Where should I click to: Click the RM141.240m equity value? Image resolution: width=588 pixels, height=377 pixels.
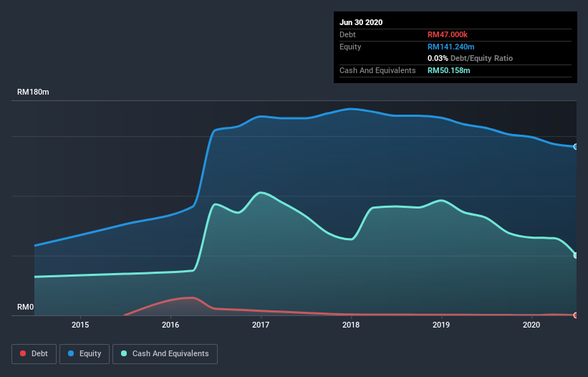[x=450, y=47]
